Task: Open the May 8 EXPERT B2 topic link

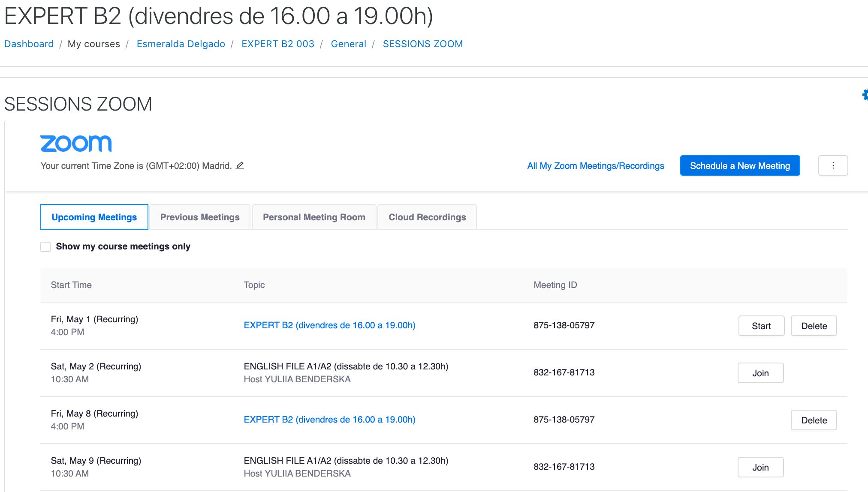Action: click(x=329, y=420)
